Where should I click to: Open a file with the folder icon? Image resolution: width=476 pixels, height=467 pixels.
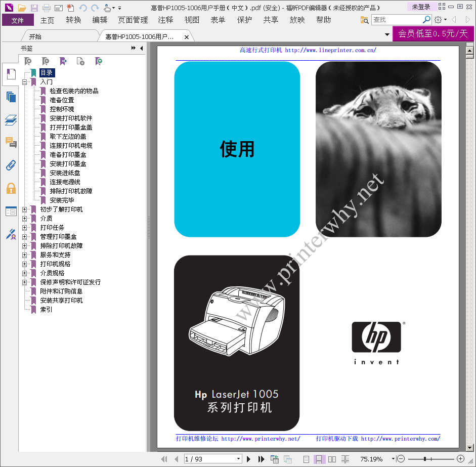coord(22,8)
